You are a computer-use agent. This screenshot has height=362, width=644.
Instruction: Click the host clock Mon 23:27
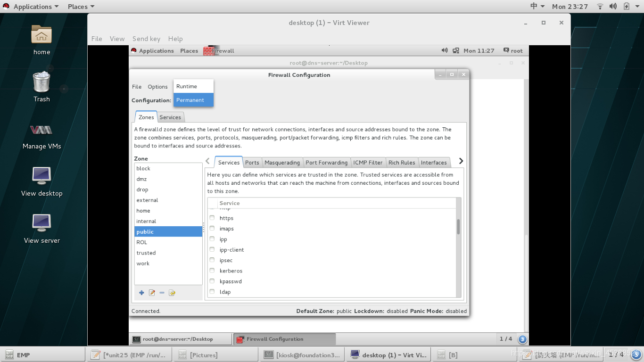point(570,7)
